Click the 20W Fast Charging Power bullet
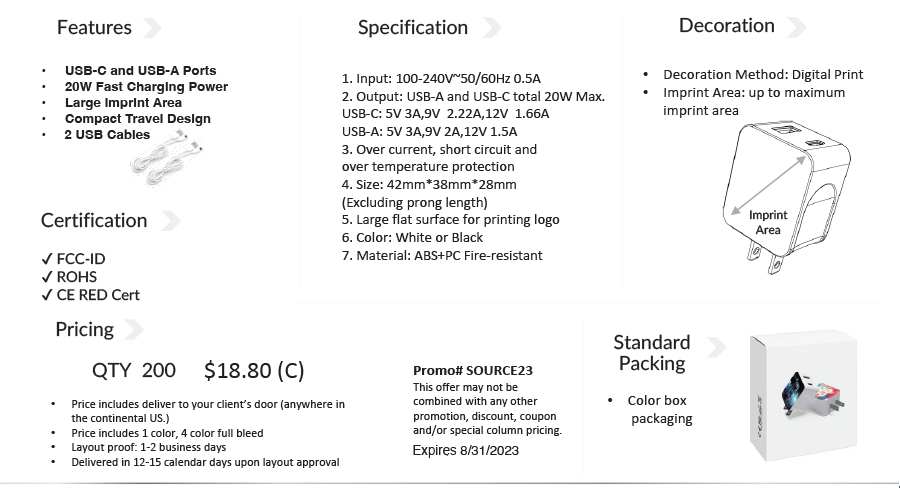The height and width of the screenshot is (488, 900). 146,87
